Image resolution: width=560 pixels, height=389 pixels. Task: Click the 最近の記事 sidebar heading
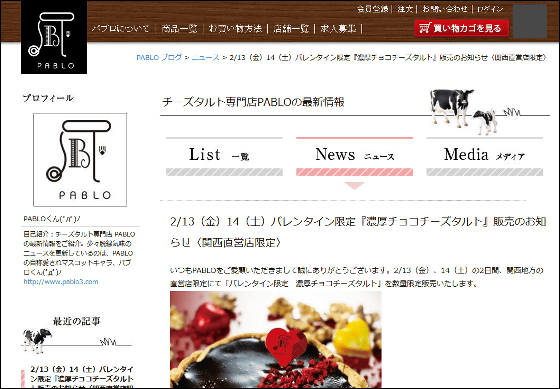[77, 321]
